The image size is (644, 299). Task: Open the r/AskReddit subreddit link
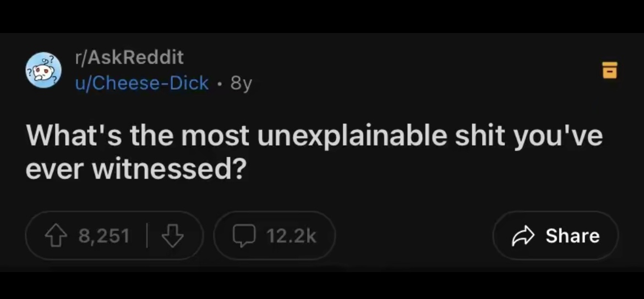pos(129,57)
